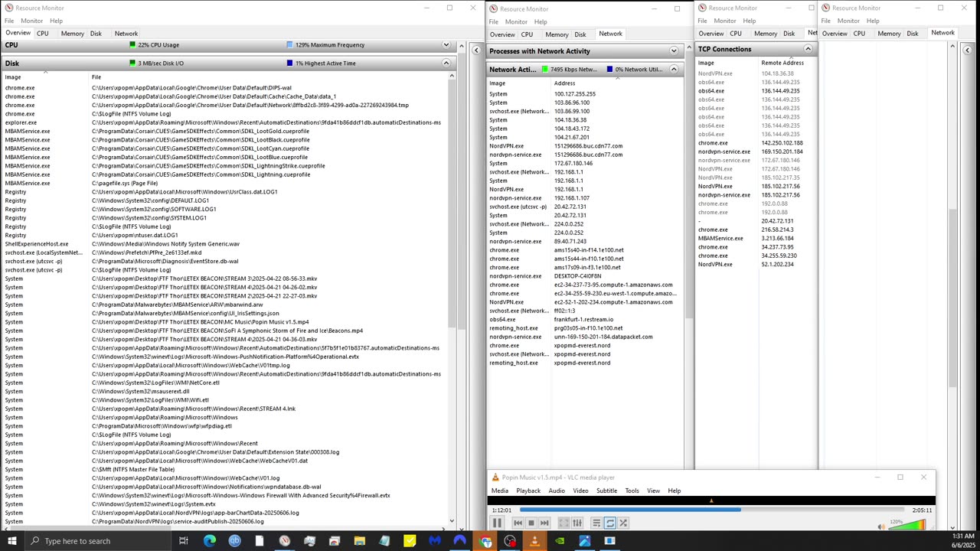Select the pagefile.sys (Page File) row
The height and width of the screenshot is (551, 980).
[x=226, y=184]
